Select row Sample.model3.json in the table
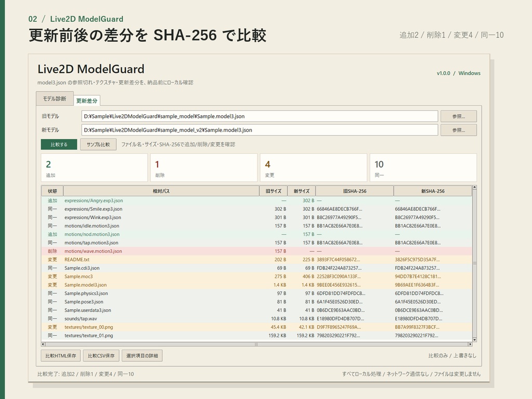This screenshot has height=399, width=532. 257,285
